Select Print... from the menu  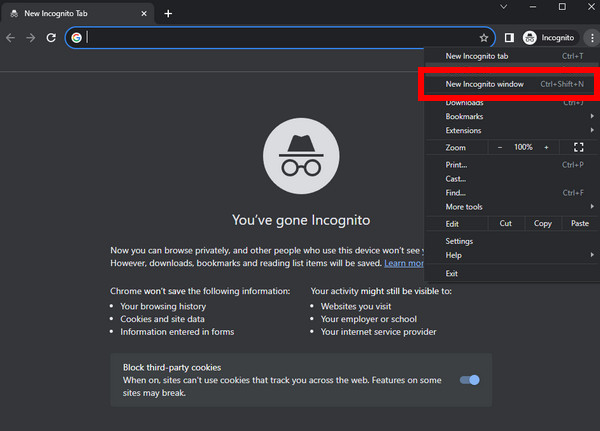[512, 165]
